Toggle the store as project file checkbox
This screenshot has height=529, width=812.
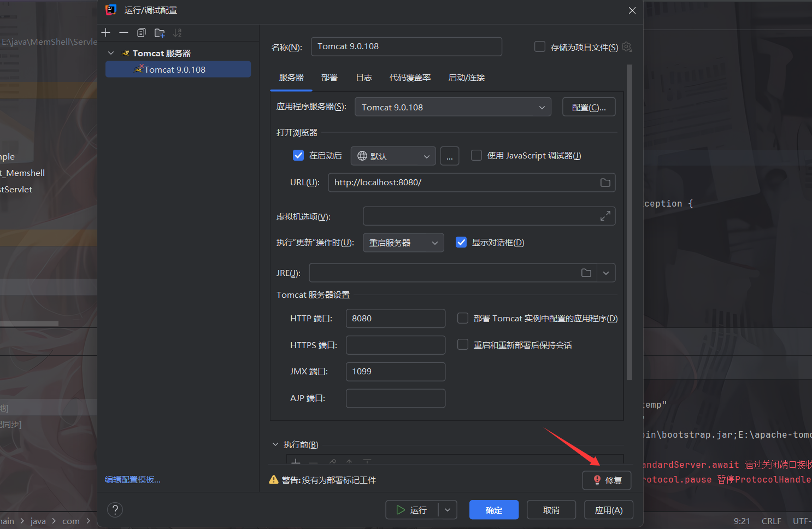(540, 47)
